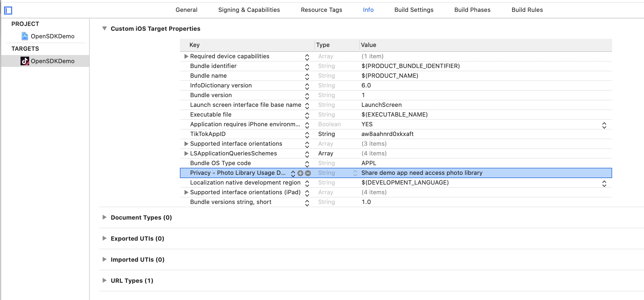This screenshot has height=300, width=644.
Task: Expand Required device capabilities array
Action: (186, 56)
